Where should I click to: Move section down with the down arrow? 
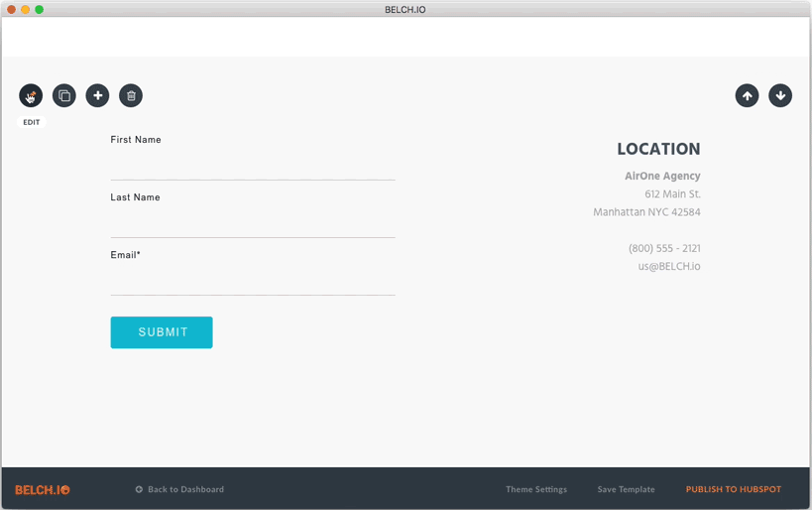tap(780, 96)
